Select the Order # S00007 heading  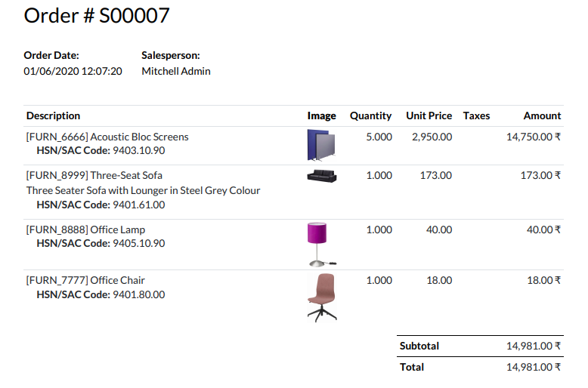pyautogui.click(x=97, y=16)
